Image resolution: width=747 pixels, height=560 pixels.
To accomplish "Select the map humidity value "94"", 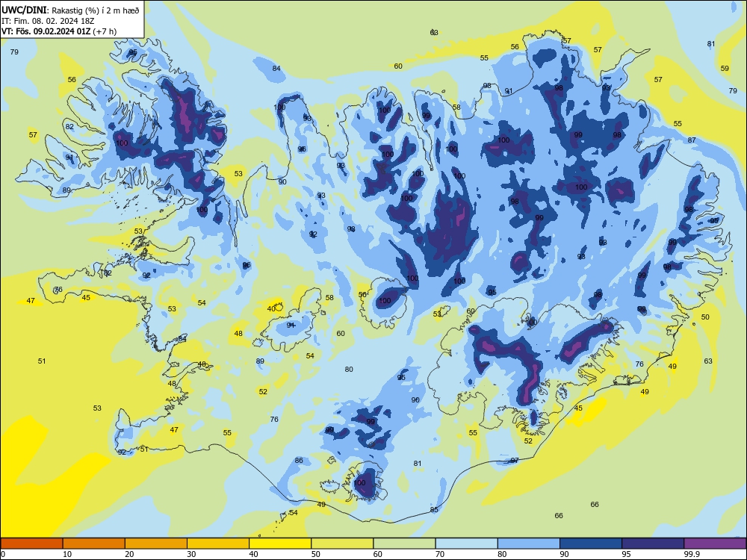I will point(291,326).
